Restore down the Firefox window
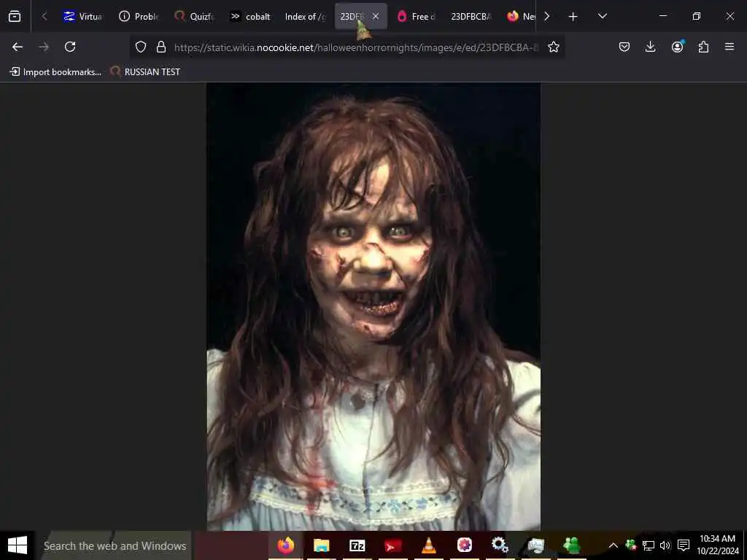This screenshot has width=747, height=560. pos(697,16)
